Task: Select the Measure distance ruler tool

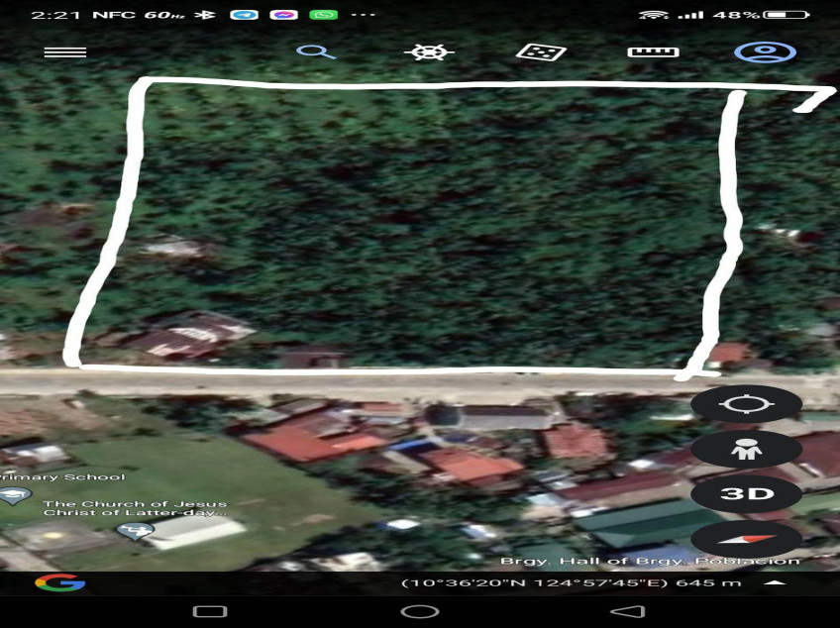Action: (653, 52)
